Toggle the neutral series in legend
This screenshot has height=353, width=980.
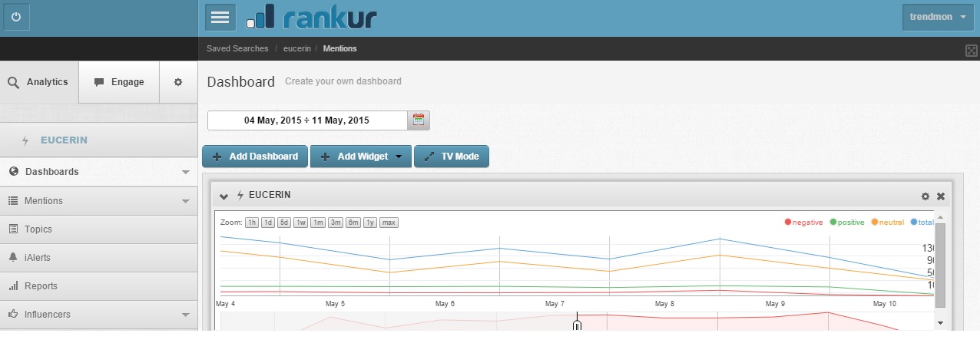coord(888,223)
